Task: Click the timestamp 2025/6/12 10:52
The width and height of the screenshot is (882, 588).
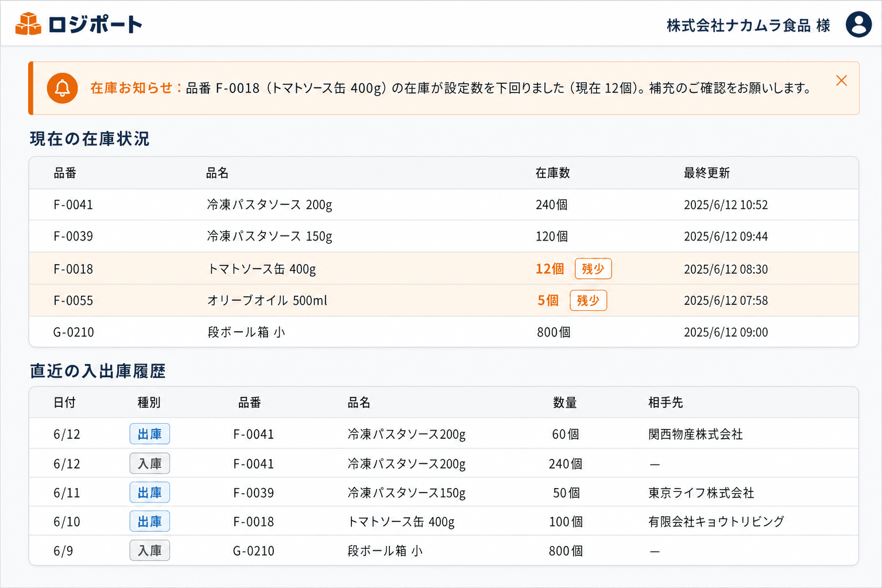Action: click(x=726, y=204)
